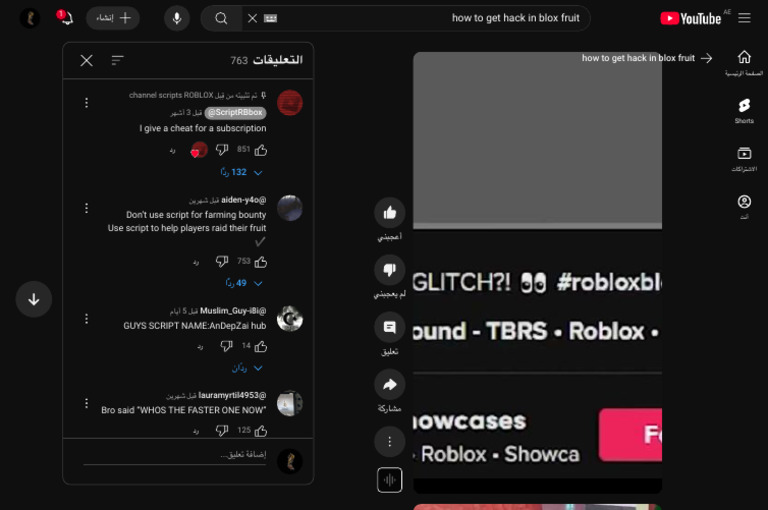Dislike this Short (لم يعجبني)

[x=389, y=270]
